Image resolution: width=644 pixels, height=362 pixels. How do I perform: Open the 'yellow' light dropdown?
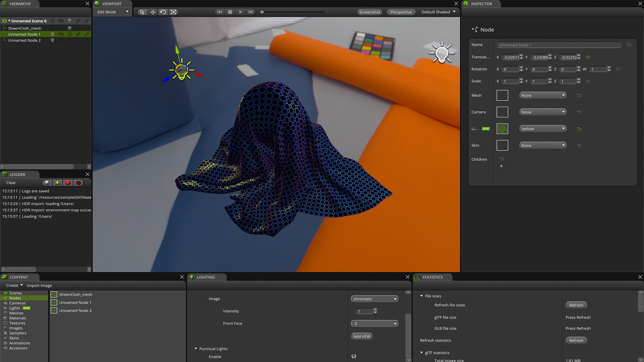(543, 129)
